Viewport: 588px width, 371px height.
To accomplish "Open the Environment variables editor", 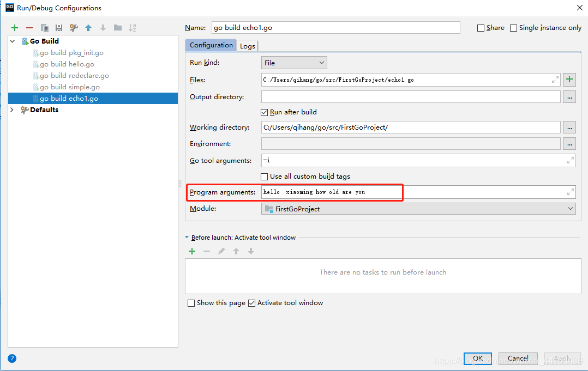I will pos(569,144).
